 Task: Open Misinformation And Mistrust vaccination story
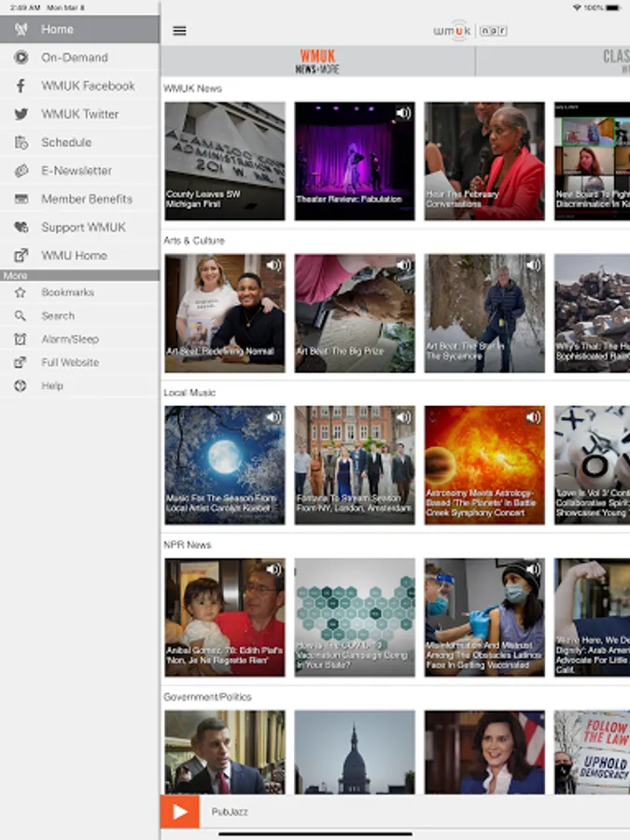tap(484, 618)
